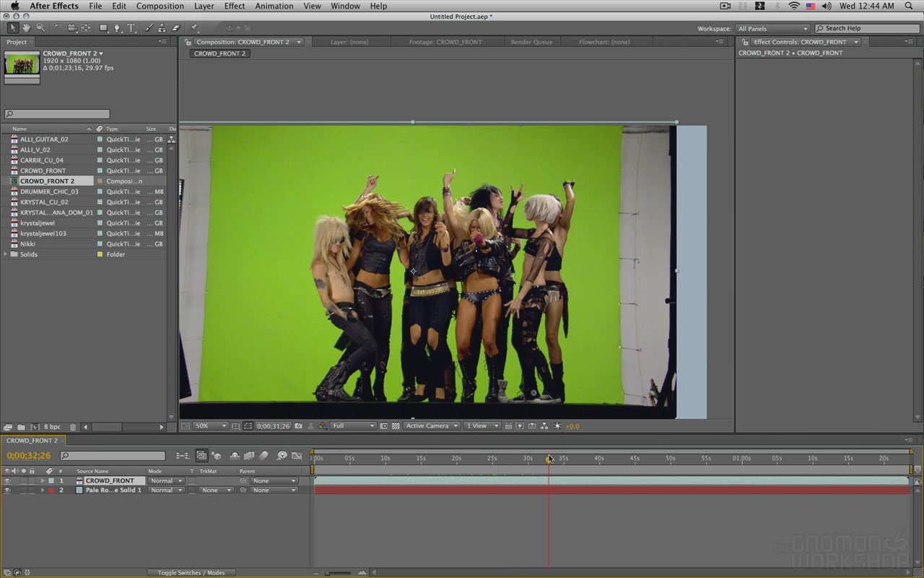Image resolution: width=924 pixels, height=578 pixels.
Task: Open the Full resolution dropdown
Action: click(x=353, y=426)
